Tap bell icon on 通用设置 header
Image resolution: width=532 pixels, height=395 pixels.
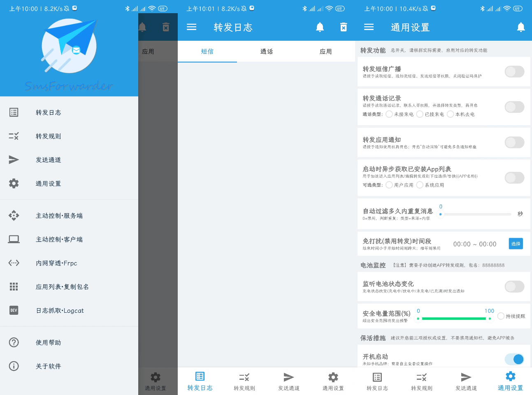521,27
